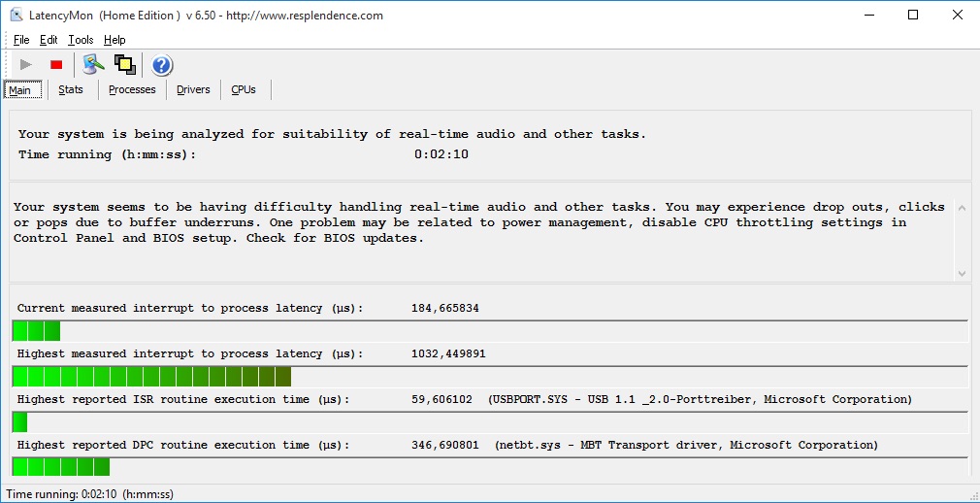980x503 pixels.
Task: Click the highest ISR routine execution bar
Action: coord(490,422)
